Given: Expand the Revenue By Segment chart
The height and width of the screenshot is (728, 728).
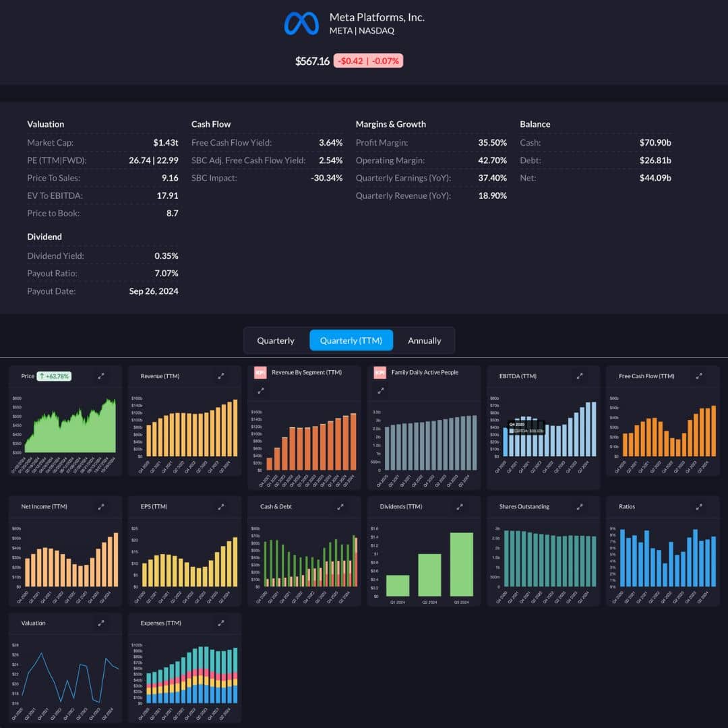Looking at the screenshot, I should click(x=261, y=390).
